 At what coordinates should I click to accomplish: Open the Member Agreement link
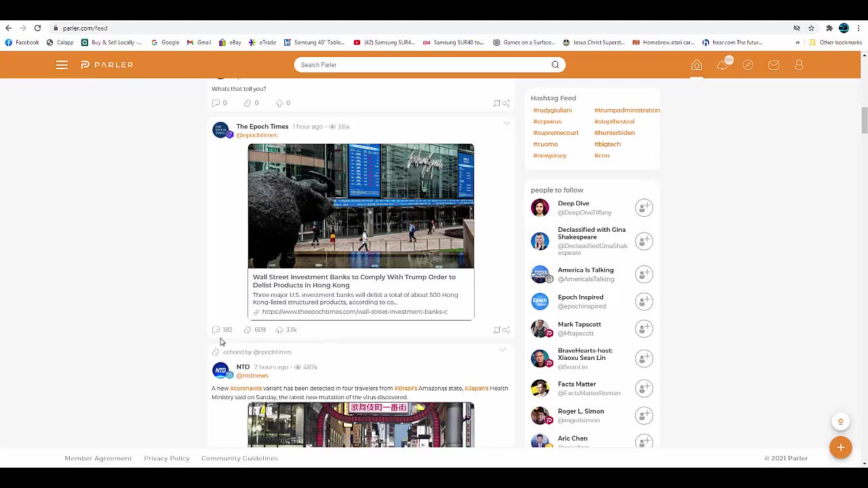click(98, 458)
